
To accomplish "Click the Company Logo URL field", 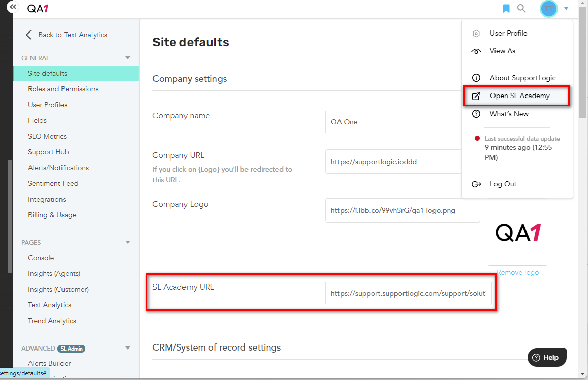I will (403, 210).
